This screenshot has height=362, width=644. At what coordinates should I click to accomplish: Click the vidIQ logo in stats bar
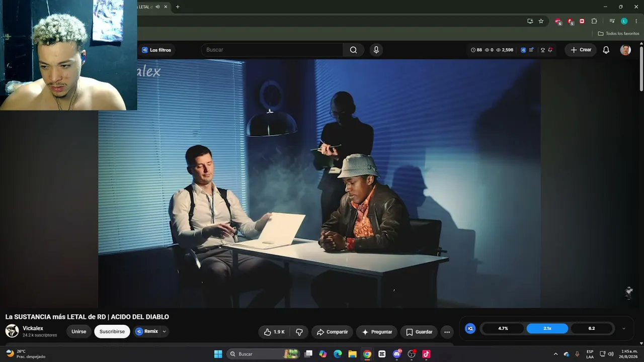tap(470, 328)
